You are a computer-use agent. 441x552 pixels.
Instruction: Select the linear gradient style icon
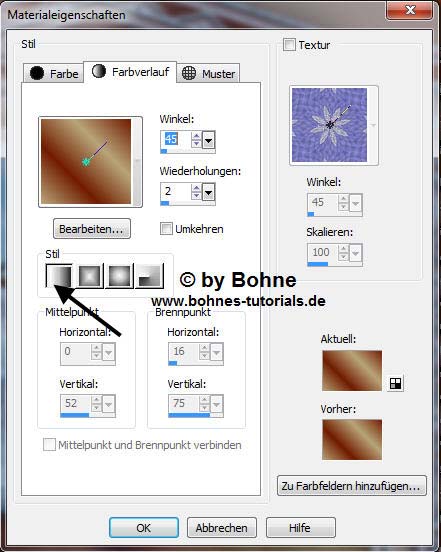click(x=59, y=276)
